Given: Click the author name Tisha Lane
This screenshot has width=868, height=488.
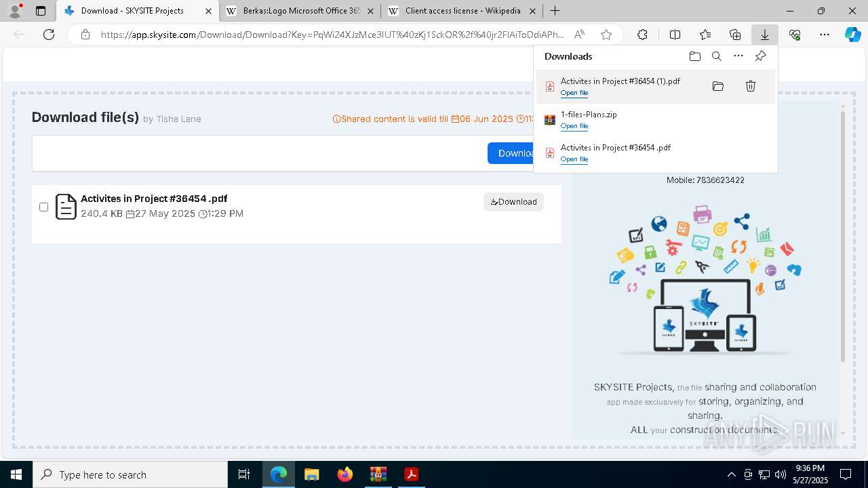Looking at the screenshot, I should [178, 119].
